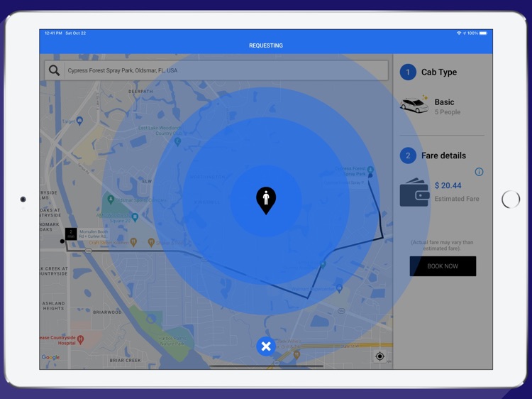Click the battery indicator in status bar
Viewport: 532px width, 399px height.
click(483, 33)
